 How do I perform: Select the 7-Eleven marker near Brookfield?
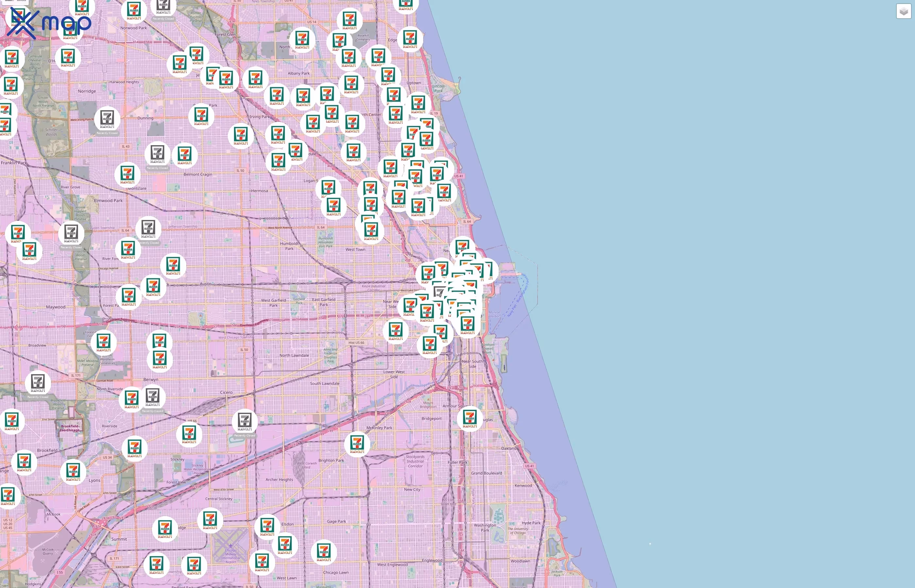pyautogui.click(x=25, y=462)
